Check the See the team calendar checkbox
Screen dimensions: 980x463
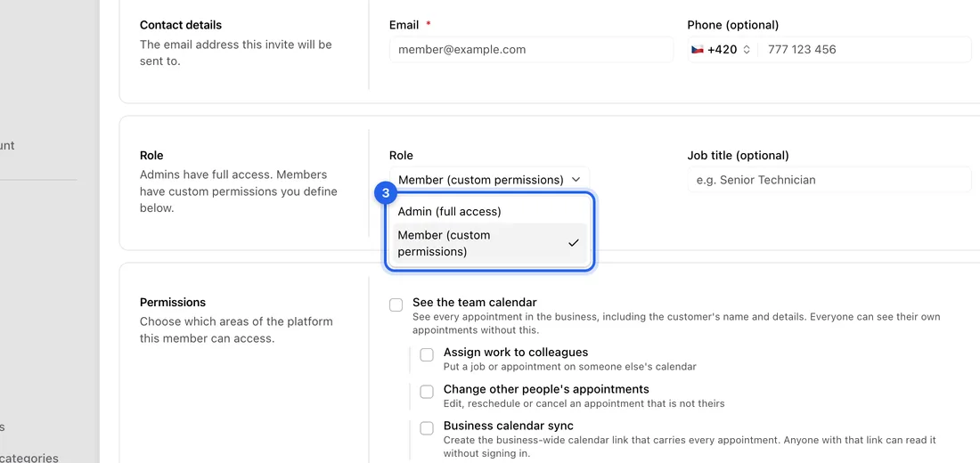pyautogui.click(x=396, y=305)
